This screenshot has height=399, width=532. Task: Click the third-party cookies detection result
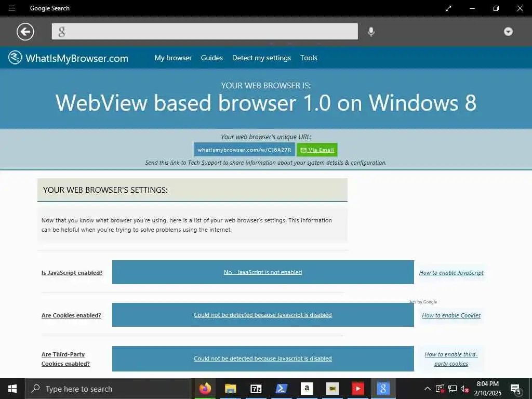click(x=263, y=358)
